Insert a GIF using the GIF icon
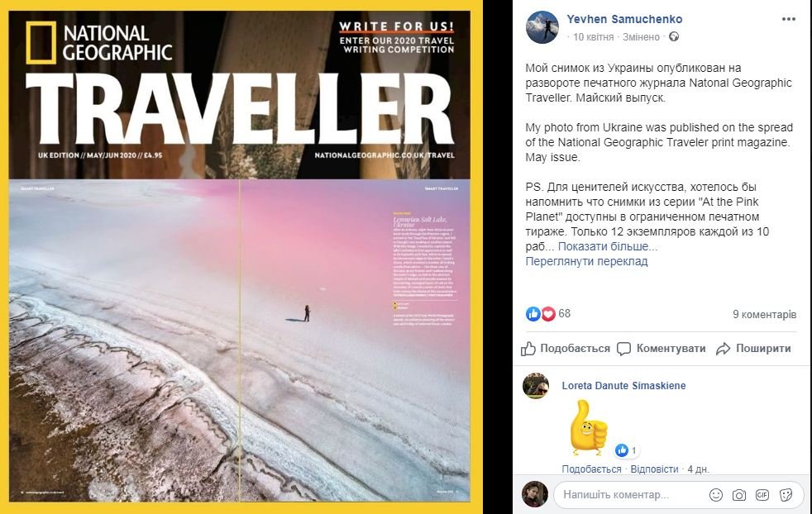 [x=762, y=495]
